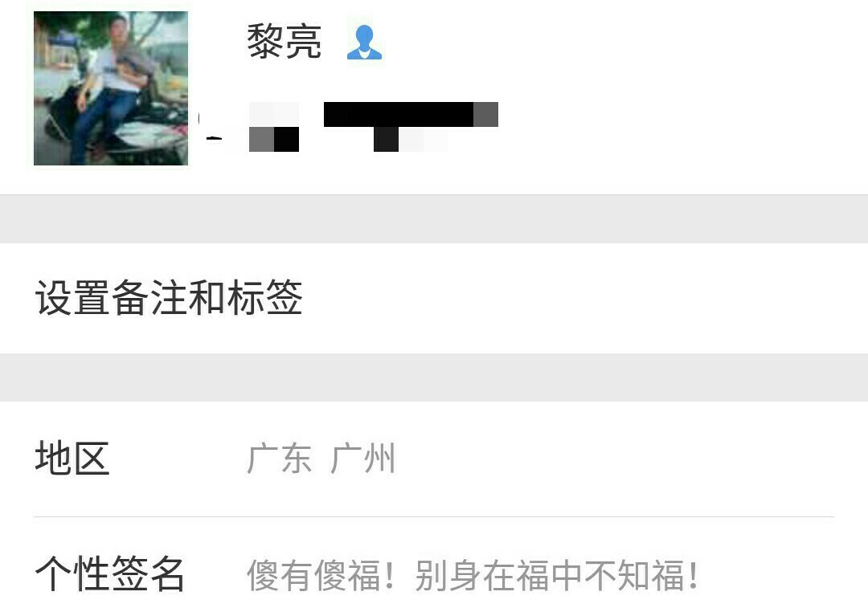868x608 pixels.
Task: Open 设置备注和标签 settings row
Action: (434, 298)
